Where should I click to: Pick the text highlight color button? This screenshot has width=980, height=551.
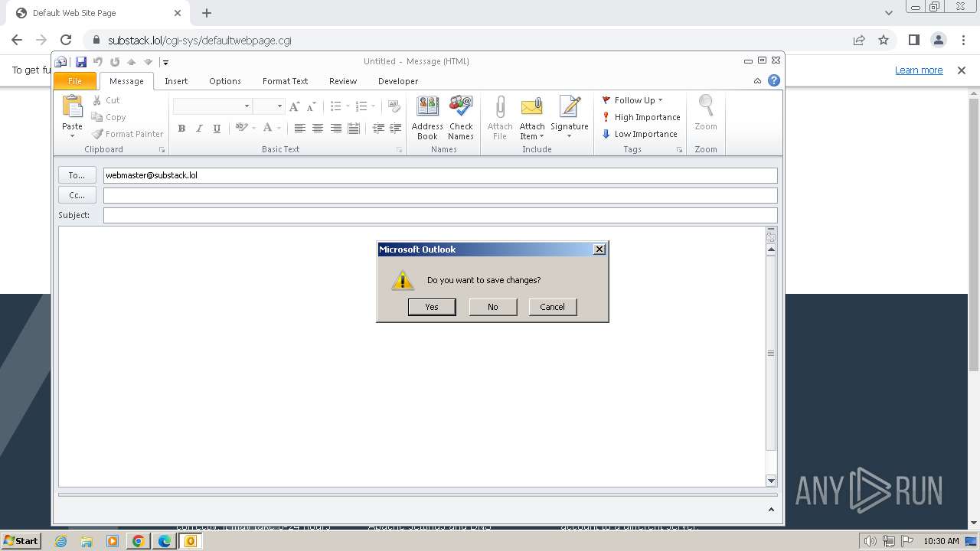[x=241, y=128]
